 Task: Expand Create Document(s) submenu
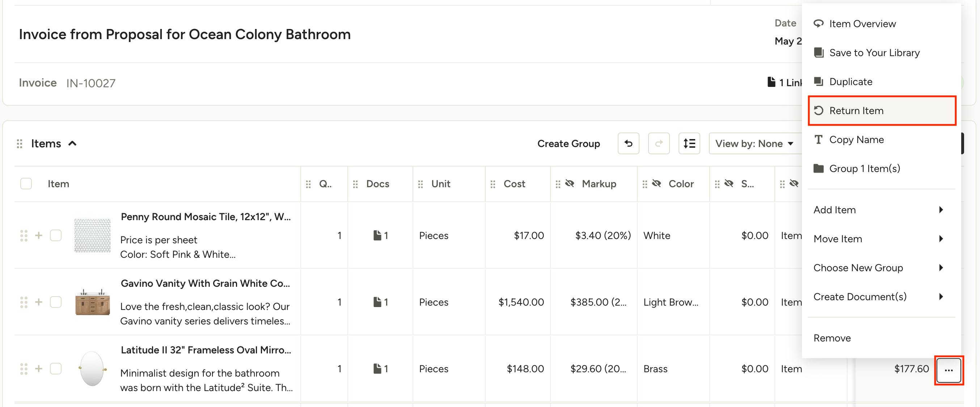tap(882, 297)
